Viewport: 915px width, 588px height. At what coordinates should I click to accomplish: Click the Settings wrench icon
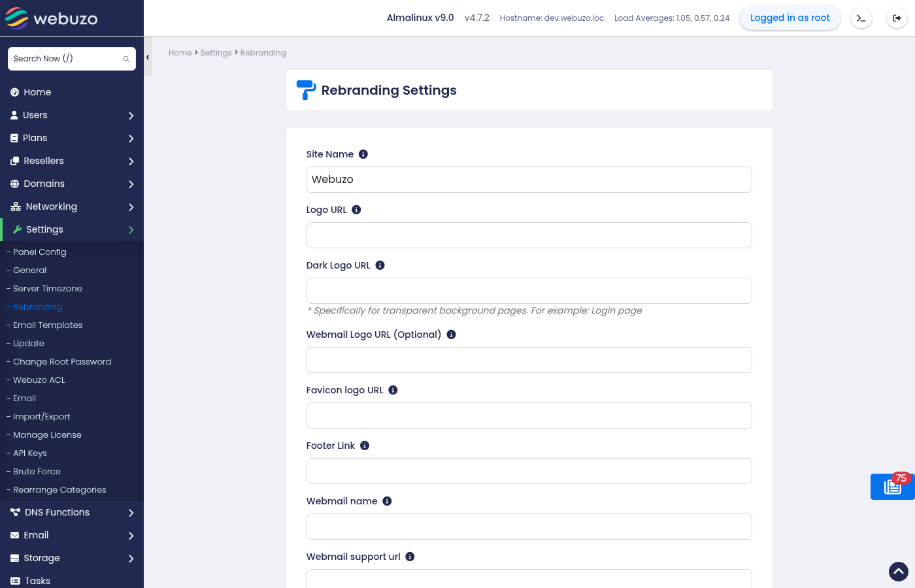coord(18,229)
